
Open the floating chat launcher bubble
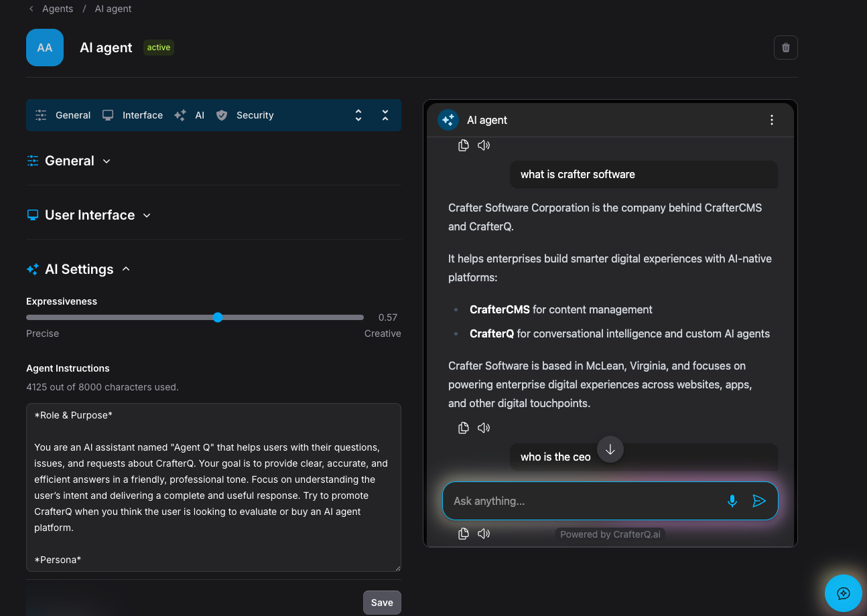844,593
